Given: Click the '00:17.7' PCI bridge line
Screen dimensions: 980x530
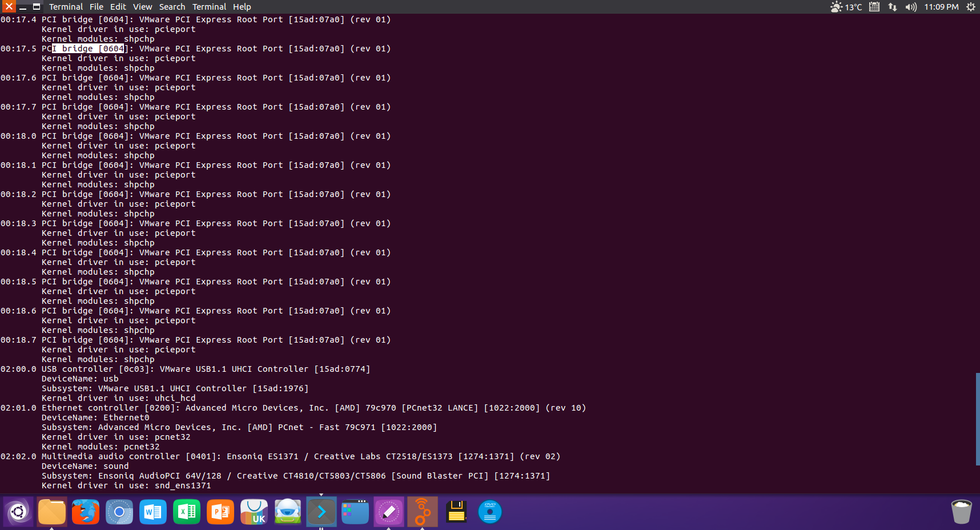Looking at the screenshot, I should pos(195,107).
